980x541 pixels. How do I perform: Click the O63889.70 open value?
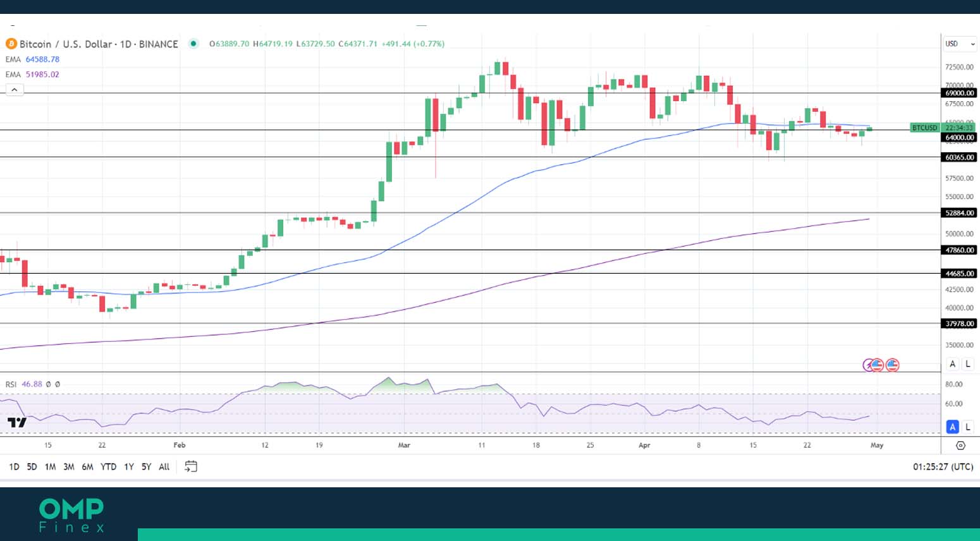229,44
